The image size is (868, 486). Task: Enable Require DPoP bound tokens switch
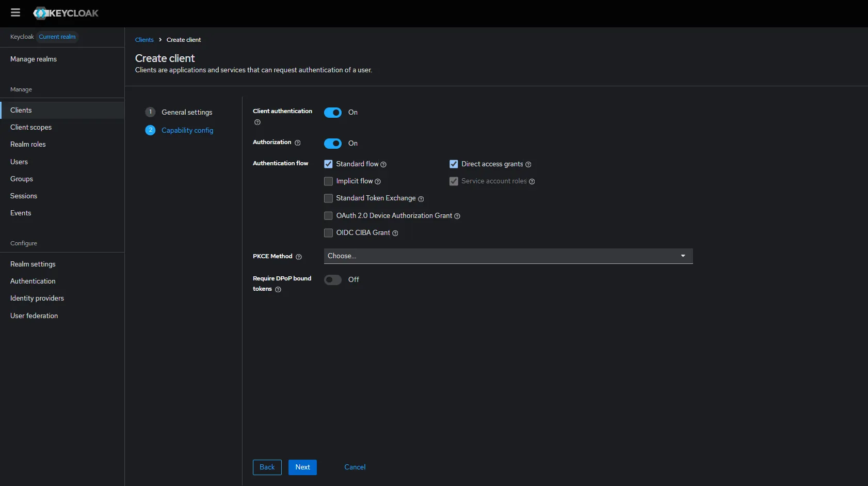point(333,280)
